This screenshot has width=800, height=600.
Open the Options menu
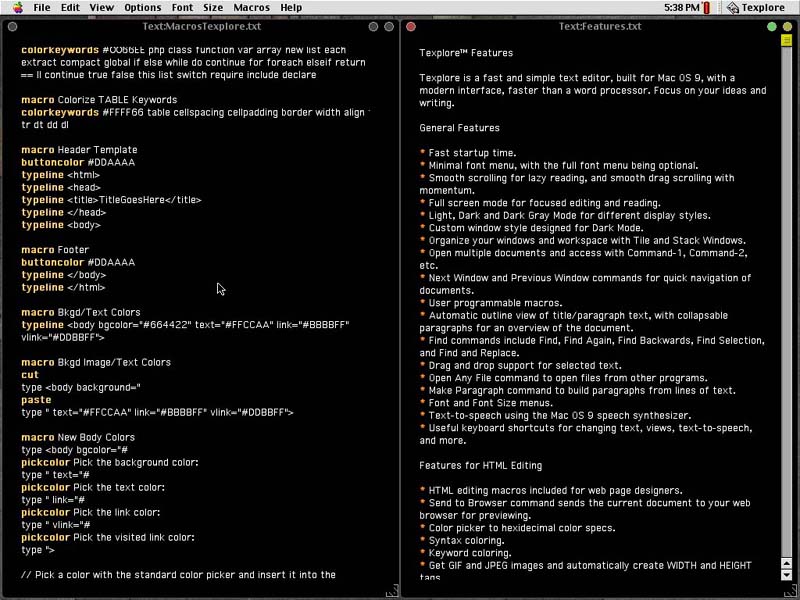click(x=143, y=8)
